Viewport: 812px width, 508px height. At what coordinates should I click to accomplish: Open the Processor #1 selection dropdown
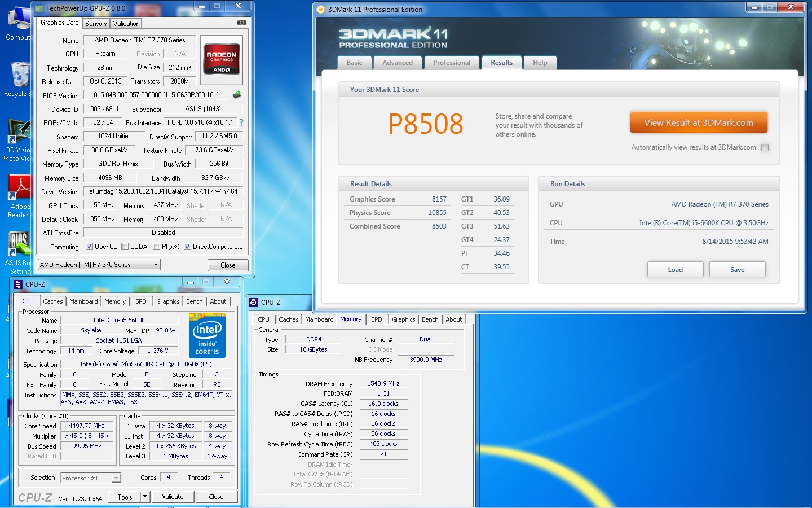coord(91,478)
